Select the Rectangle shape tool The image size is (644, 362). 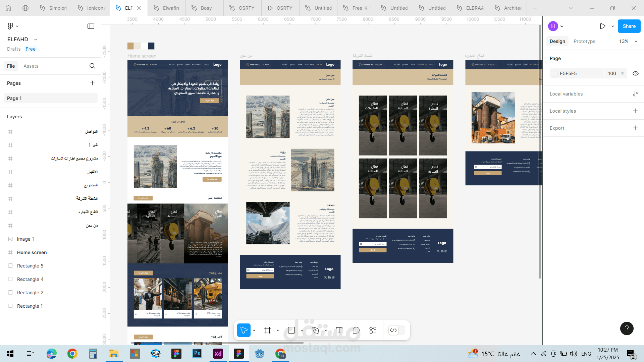click(x=291, y=330)
